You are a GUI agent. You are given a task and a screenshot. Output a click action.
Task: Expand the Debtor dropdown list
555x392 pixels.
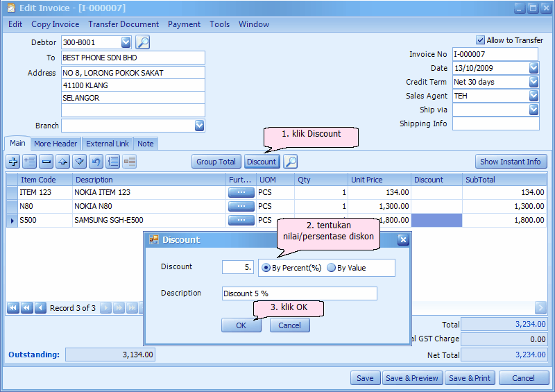[x=126, y=42]
